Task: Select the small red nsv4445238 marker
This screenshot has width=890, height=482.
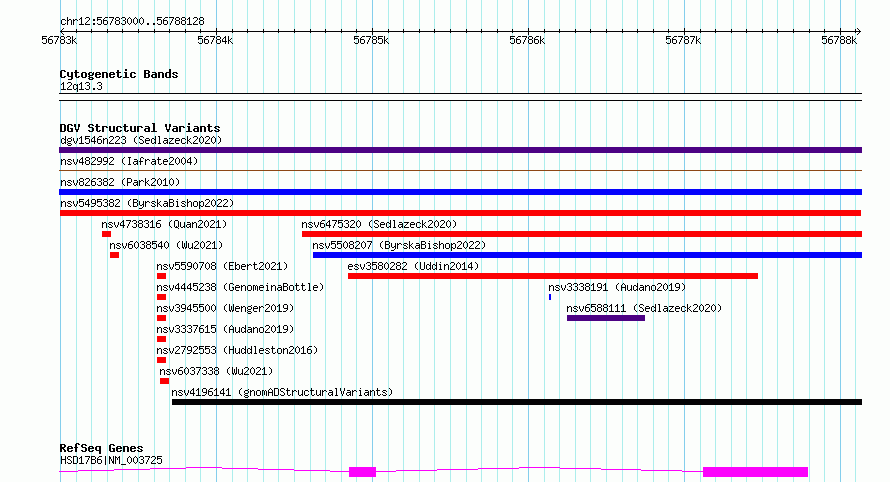Action: [161, 297]
